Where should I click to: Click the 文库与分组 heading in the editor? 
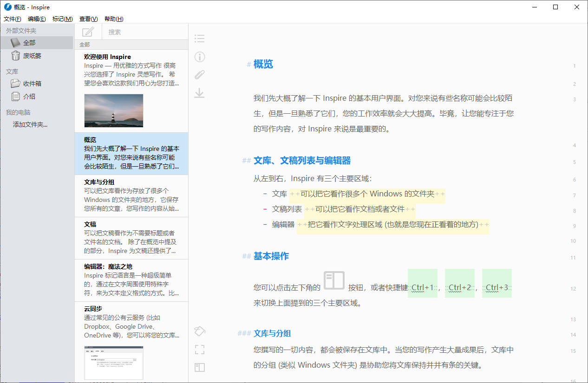[x=272, y=333]
